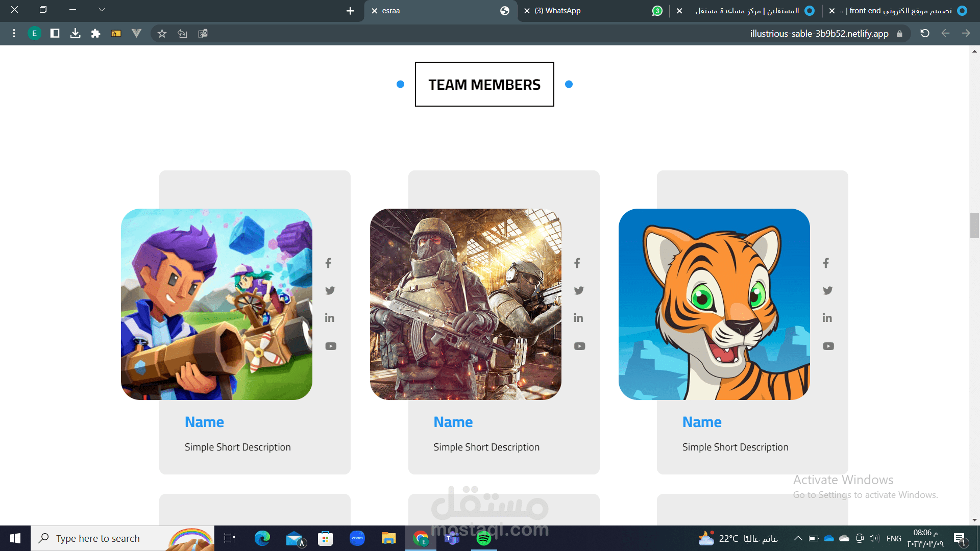The image size is (980, 551).
Task: Open Spotify from the taskbar
Action: point(483,538)
